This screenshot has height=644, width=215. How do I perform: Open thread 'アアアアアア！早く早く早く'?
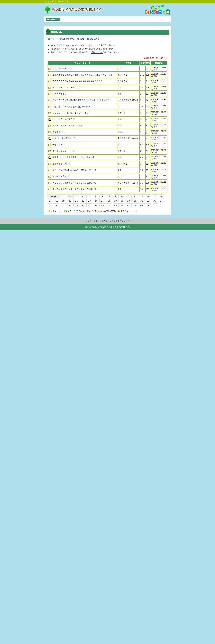point(77,81)
